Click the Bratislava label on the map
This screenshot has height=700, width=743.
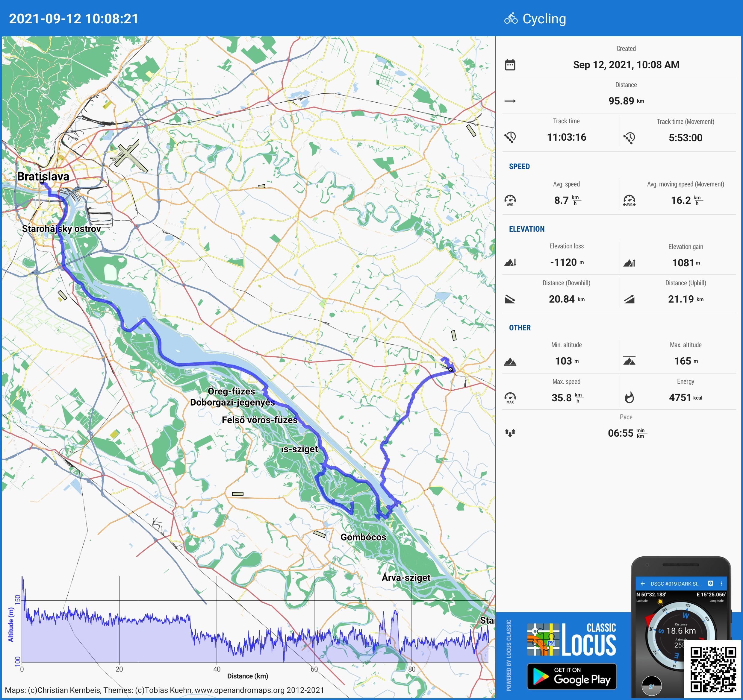43,177
